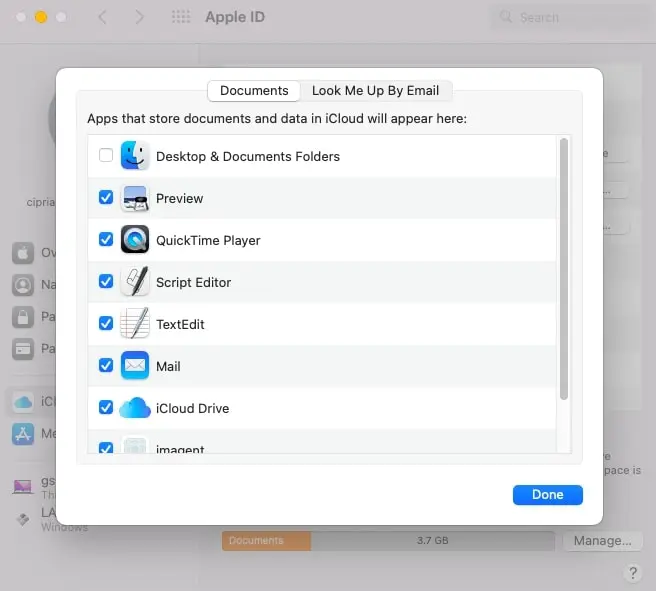Click the 'Mail' row label
The height and width of the screenshot is (591, 656).
(x=168, y=366)
